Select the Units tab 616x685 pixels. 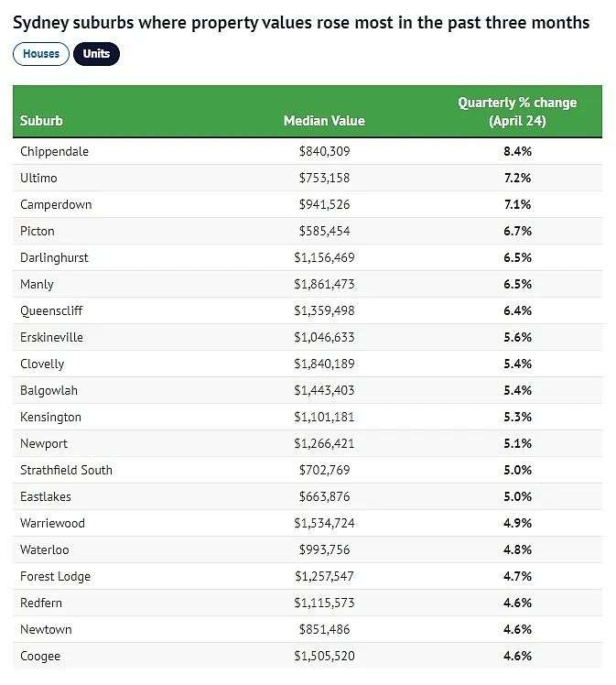(x=96, y=54)
